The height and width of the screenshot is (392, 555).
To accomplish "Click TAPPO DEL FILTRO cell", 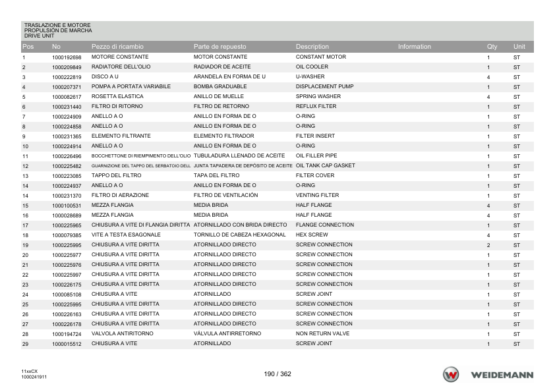I will pos(116,175).
